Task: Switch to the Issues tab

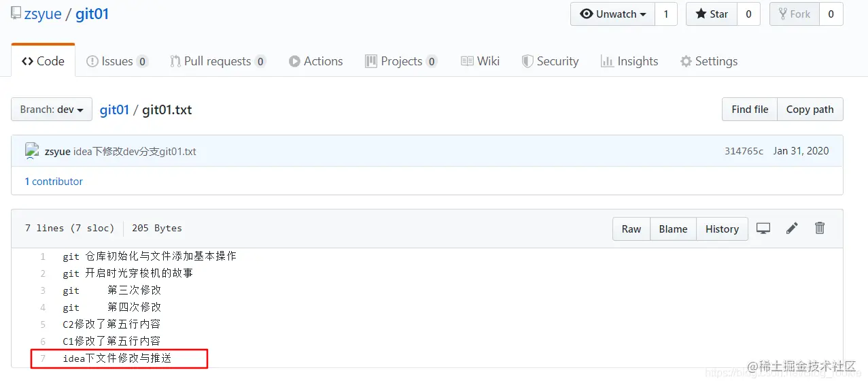Action: 117,61
